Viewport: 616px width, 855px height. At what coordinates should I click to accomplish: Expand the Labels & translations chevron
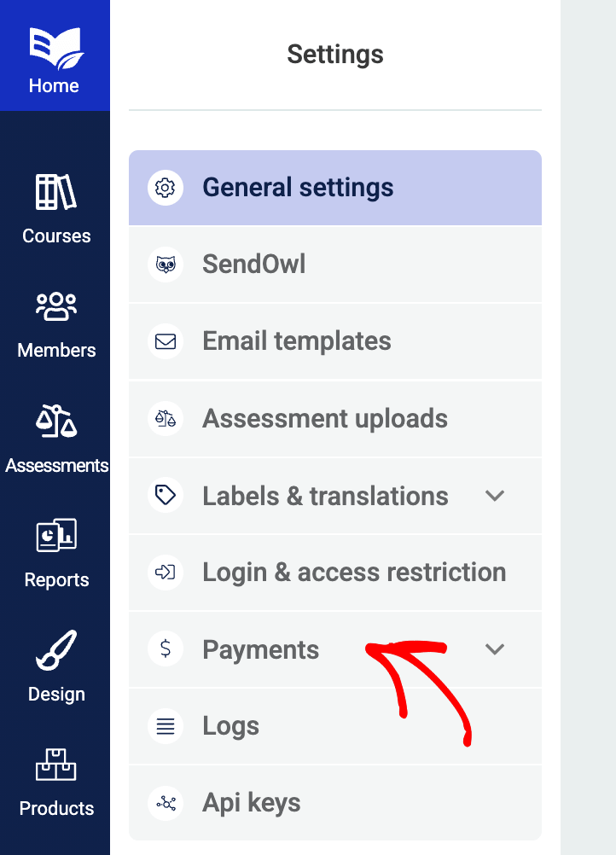point(495,496)
